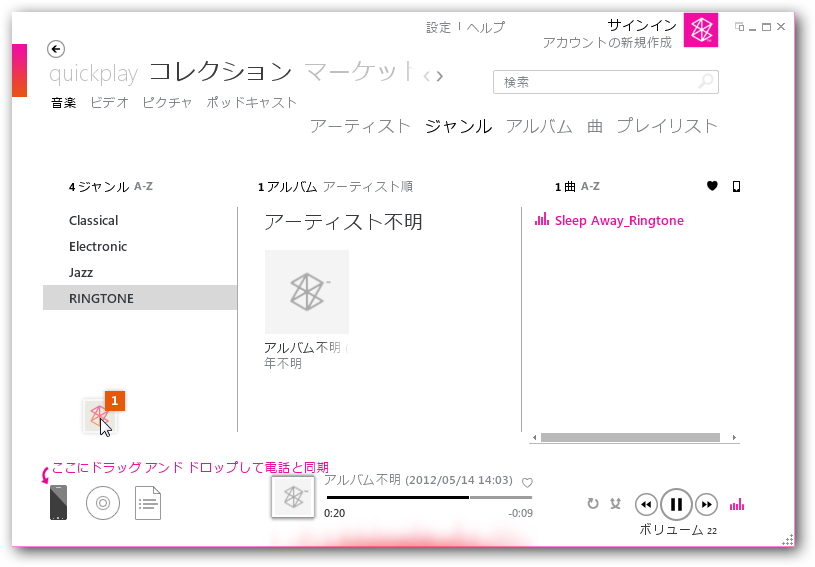Viewport: 815px width, 567px height.
Task: Click the now playing album art thumbnail
Action: [293, 497]
